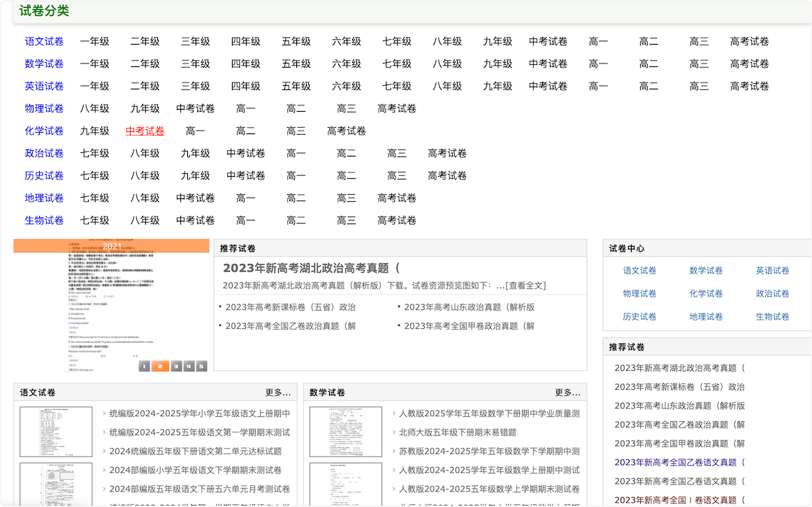This screenshot has width=812, height=507.
Task: Open sidebar link 2023年高考山东政治真题（解析版
Action: [x=679, y=406]
